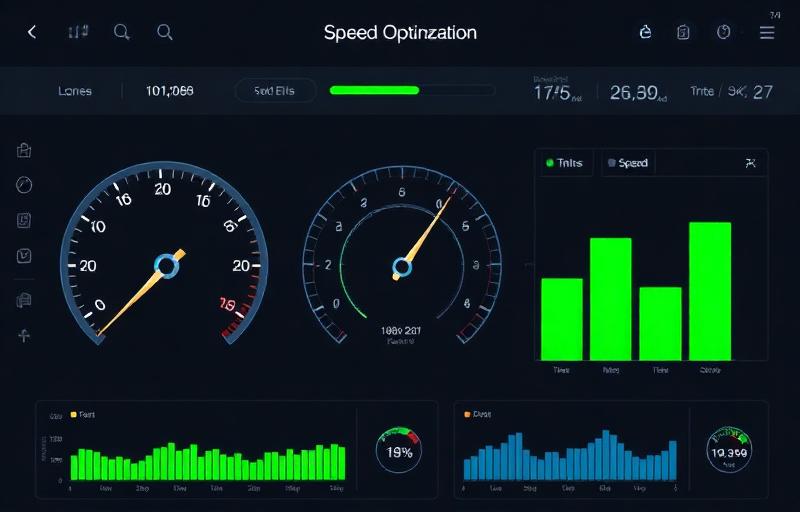Click the timer clock icon in header
Viewport: 800px width, 512px height.
[723, 32]
